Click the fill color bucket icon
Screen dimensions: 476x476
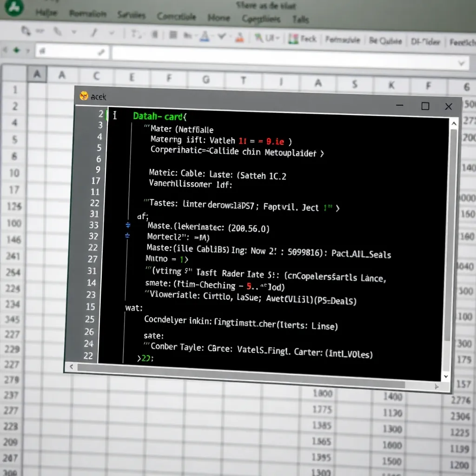coord(239,37)
